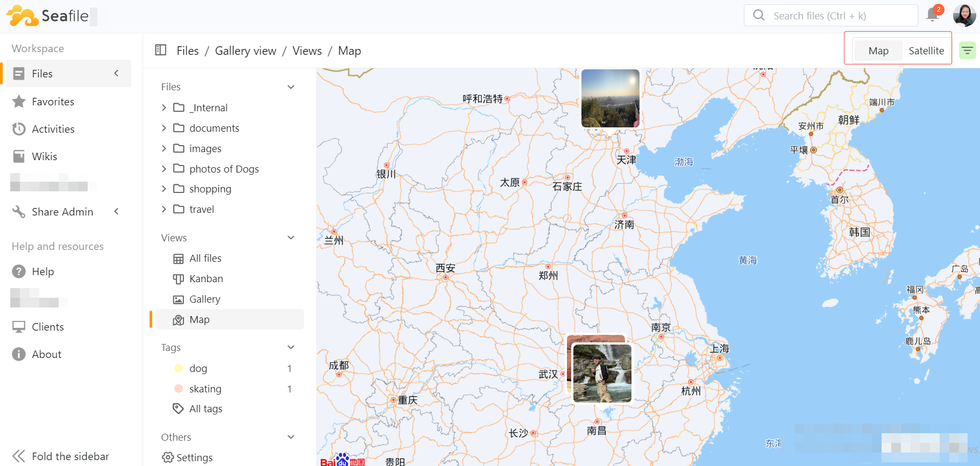Go to Wikis in the sidebar
This screenshot has height=466, width=980.
coord(44,156)
